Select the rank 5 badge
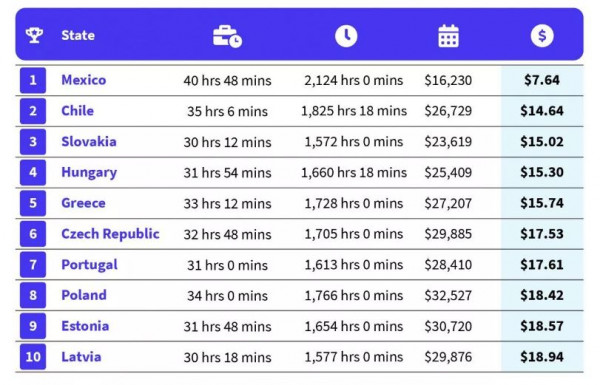 (33, 203)
